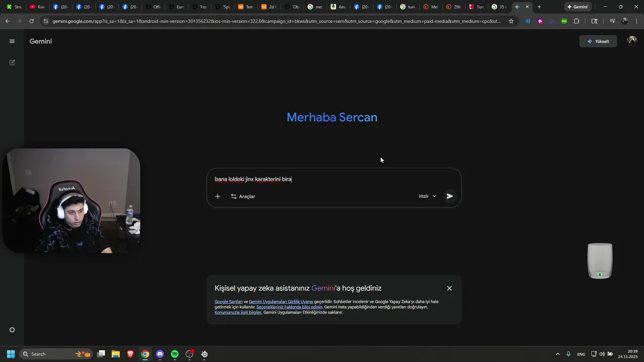Click into the prompt text field

[x=334, y=179]
